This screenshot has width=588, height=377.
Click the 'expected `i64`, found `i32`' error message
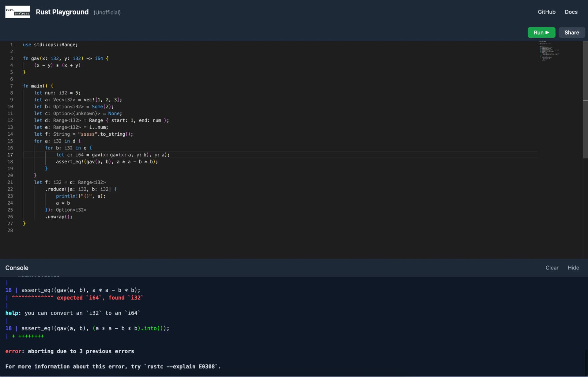(x=100, y=298)
